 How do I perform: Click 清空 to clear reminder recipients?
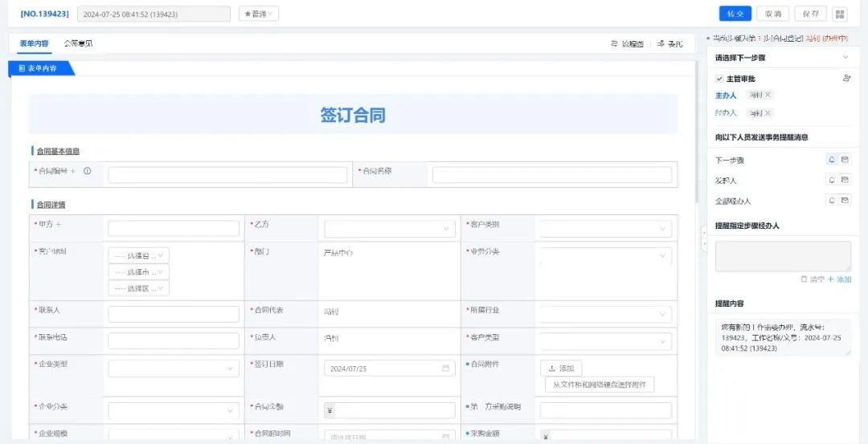click(813, 279)
